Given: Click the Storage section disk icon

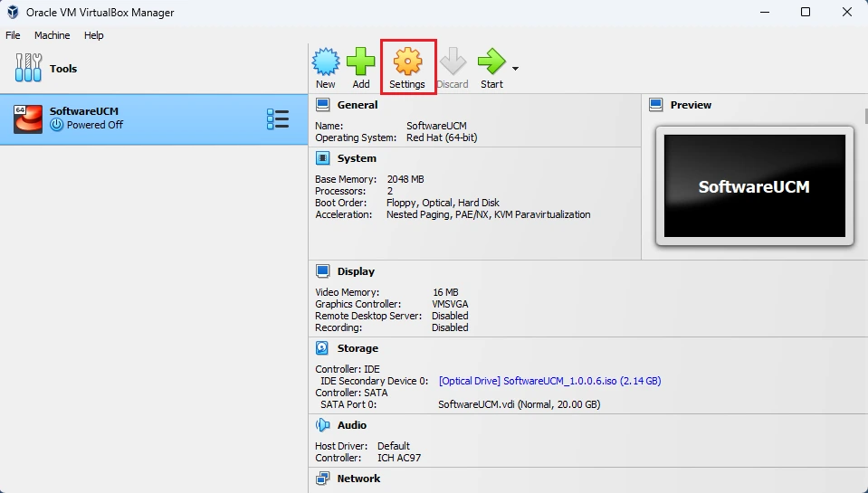Looking at the screenshot, I should pyautogui.click(x=323, y=348).
